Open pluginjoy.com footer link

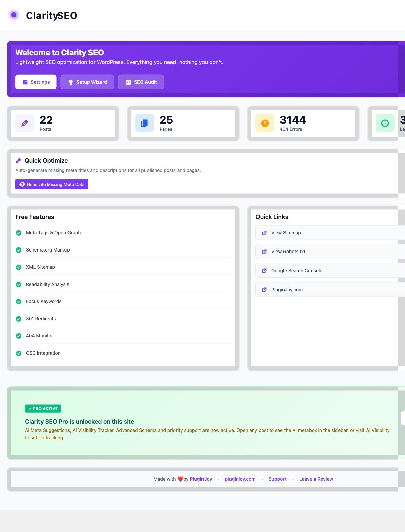[240, 479]
